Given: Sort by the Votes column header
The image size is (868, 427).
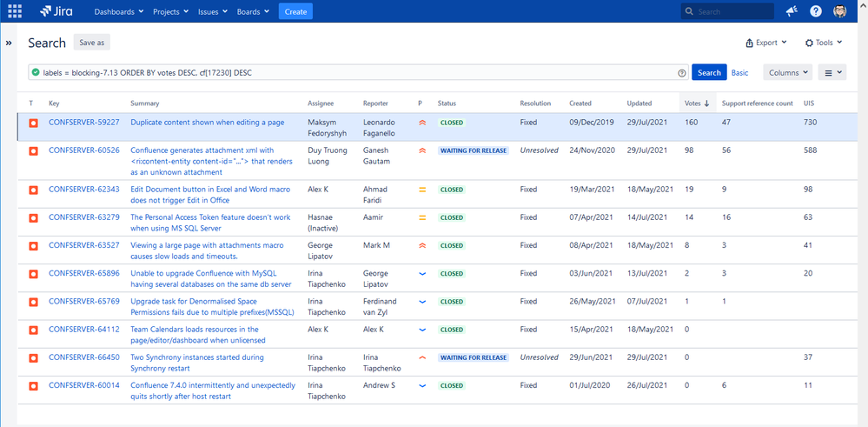Looking at the screenshot, I should click(697, 103).
